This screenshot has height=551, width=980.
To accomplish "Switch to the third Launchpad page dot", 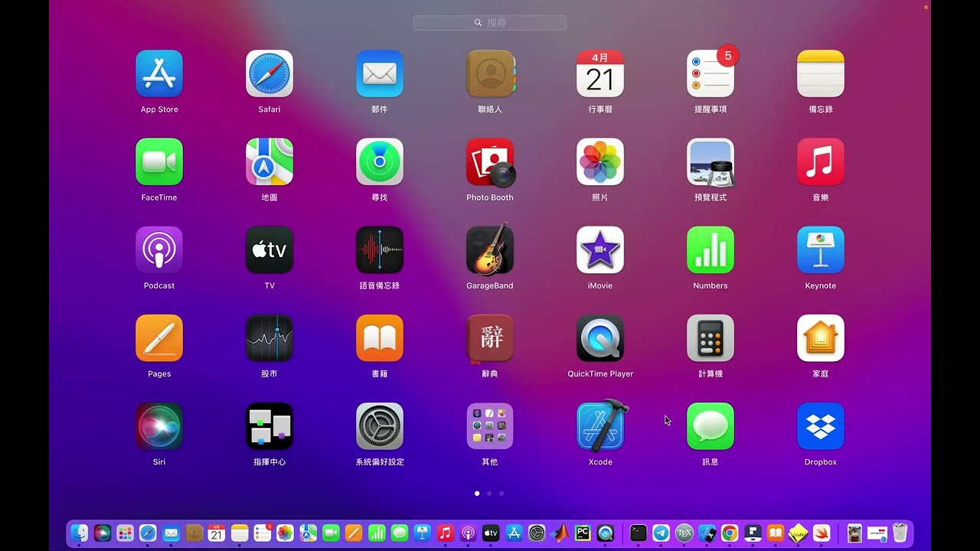I will (x=501, y=494).
